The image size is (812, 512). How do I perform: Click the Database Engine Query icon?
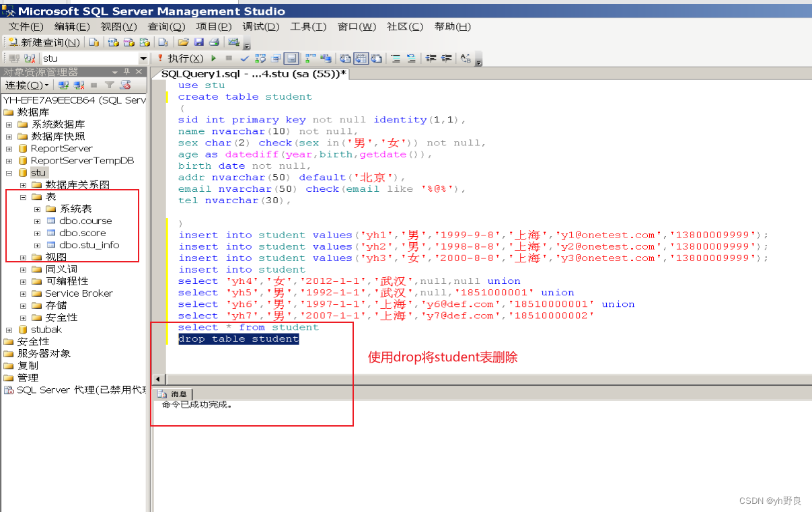(x=94, y=42)
